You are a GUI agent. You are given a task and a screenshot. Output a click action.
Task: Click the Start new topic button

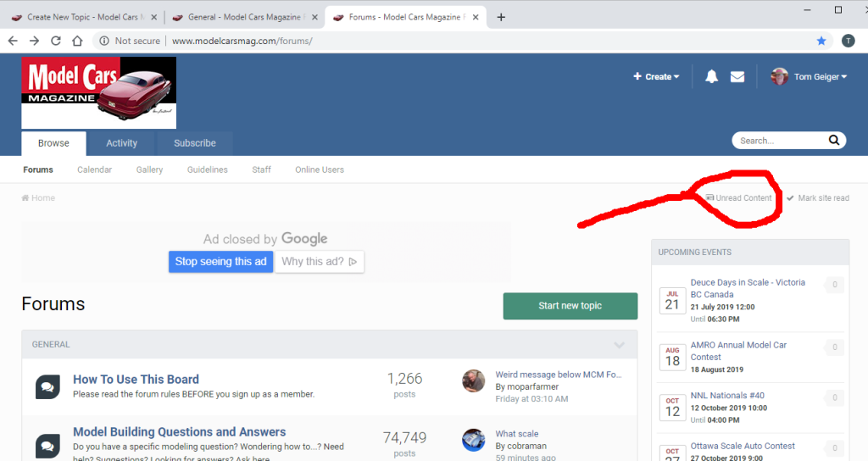[570, 306]
